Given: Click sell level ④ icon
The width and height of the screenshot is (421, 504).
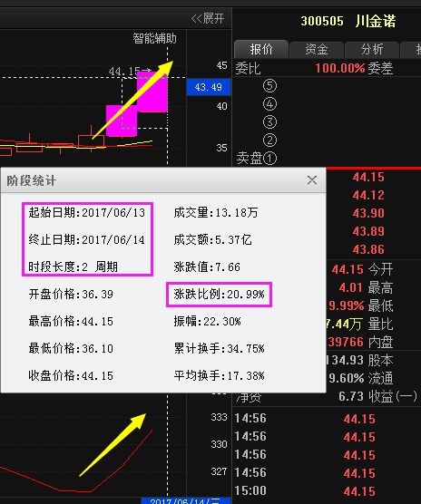Looking at the screenshot, I should pos(269,104).
